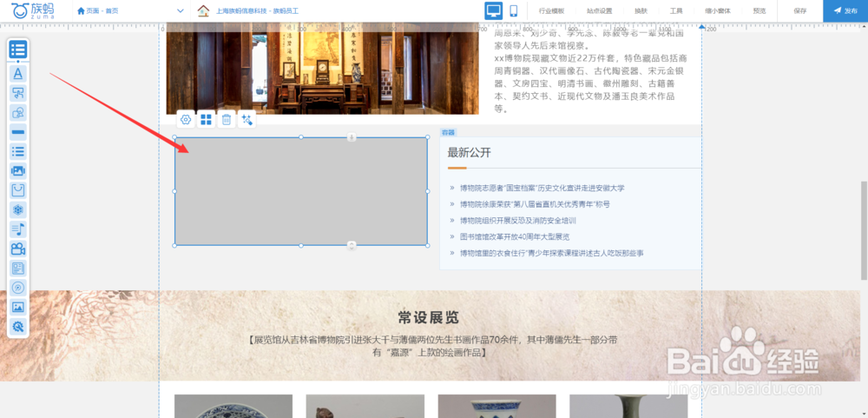Select the text (A) tool in sidebar

[x=17, y=74]
